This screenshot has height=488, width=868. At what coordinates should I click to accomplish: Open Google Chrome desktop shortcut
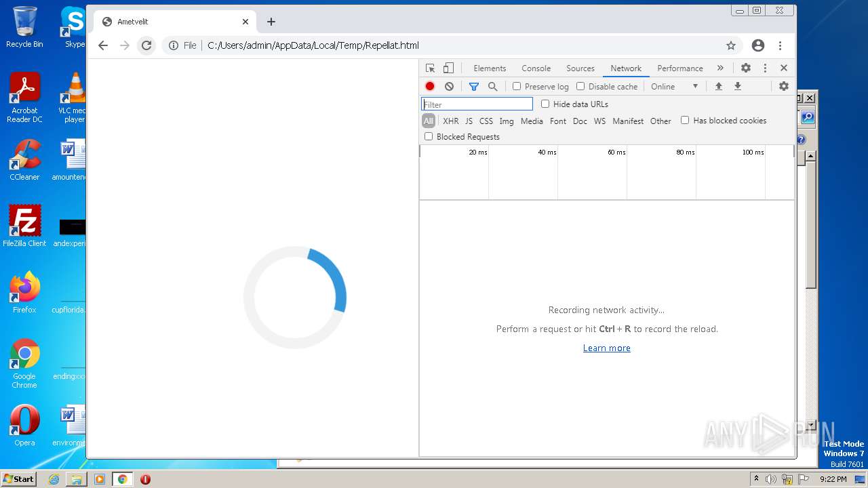(24, 364)
